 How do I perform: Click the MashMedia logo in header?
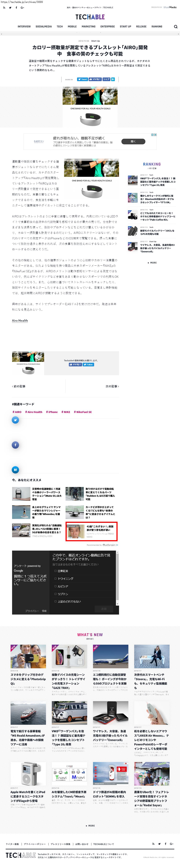[170, 7]
